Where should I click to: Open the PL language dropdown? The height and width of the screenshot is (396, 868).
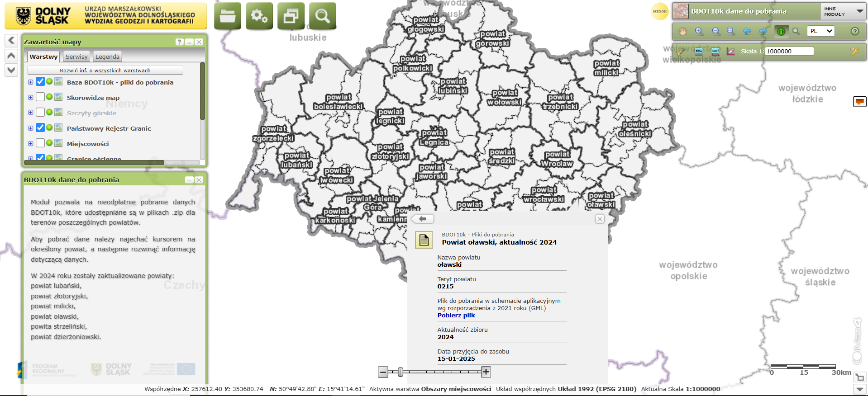[x=820, y=31]
